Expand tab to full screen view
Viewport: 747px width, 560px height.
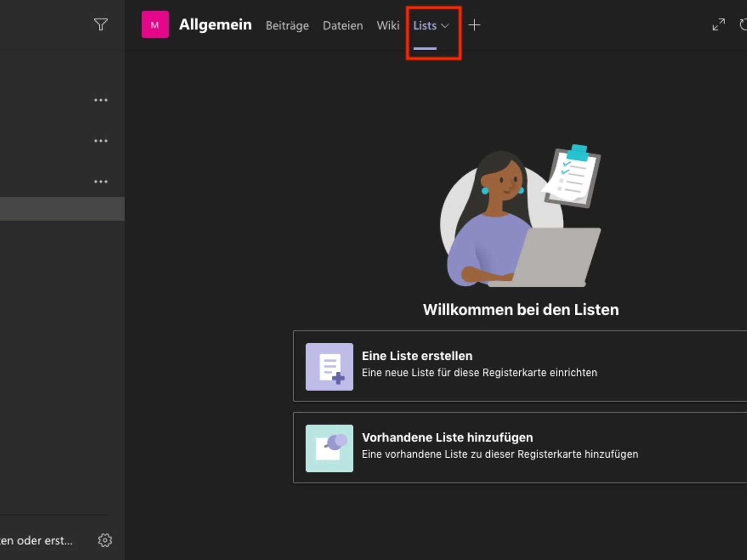[x=718, y=24]
